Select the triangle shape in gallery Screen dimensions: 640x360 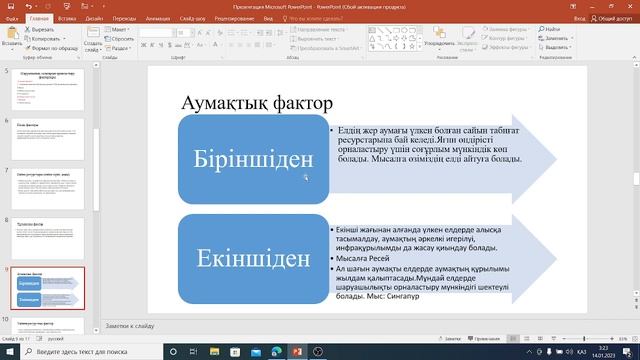(x=372, y=38)
